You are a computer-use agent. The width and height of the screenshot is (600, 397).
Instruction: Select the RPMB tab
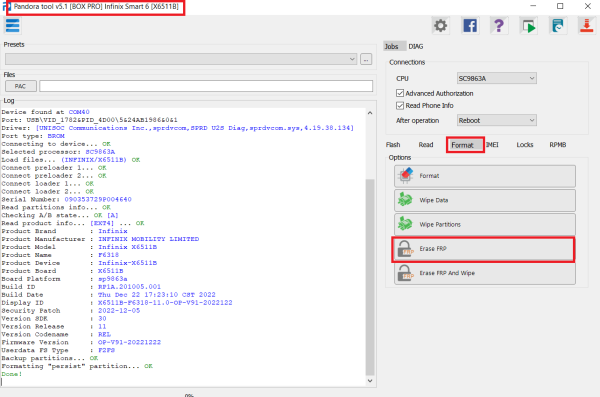[558, 145]
